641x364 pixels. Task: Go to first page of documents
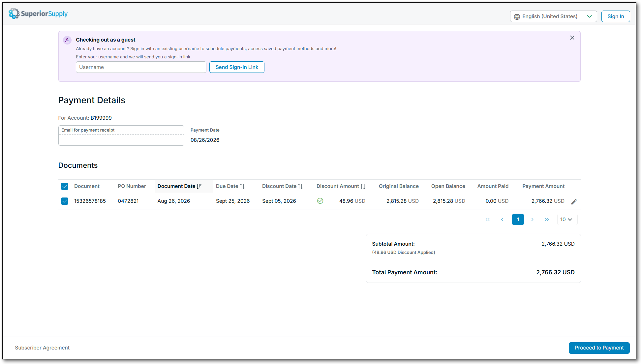488,220
